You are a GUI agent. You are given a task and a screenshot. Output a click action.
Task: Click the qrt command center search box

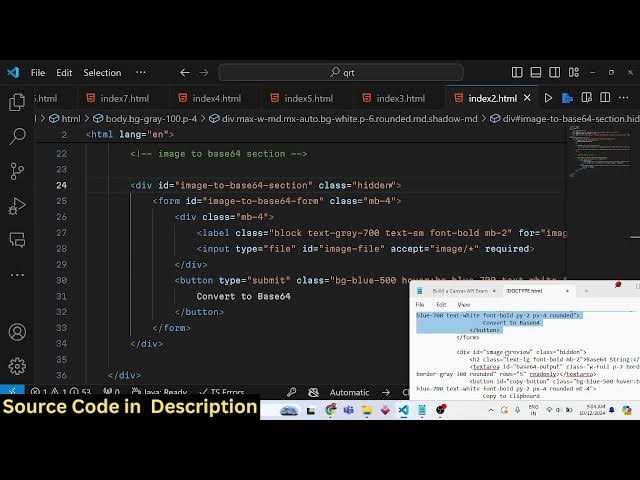click(341, 73)
